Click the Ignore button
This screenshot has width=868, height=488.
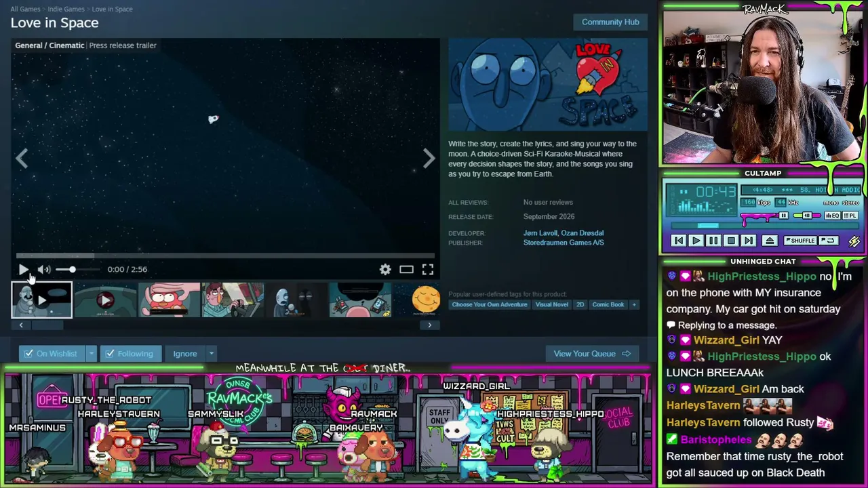click(x=184, y=353)
